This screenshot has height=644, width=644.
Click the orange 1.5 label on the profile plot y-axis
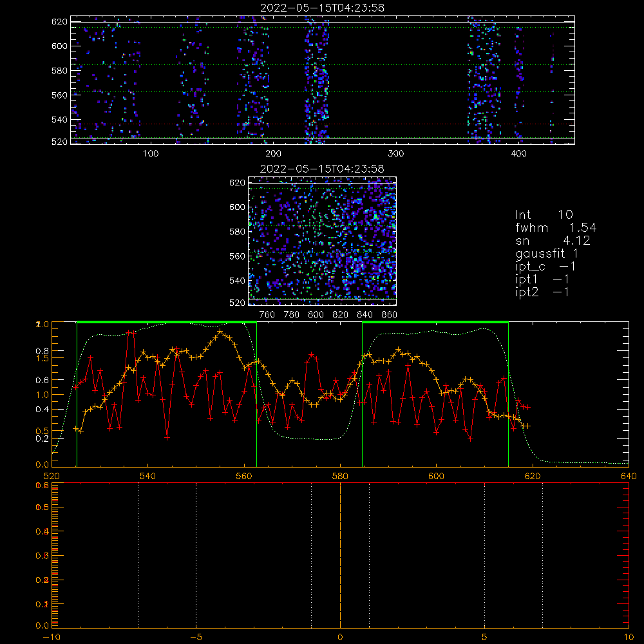click(x=43, y=358)
